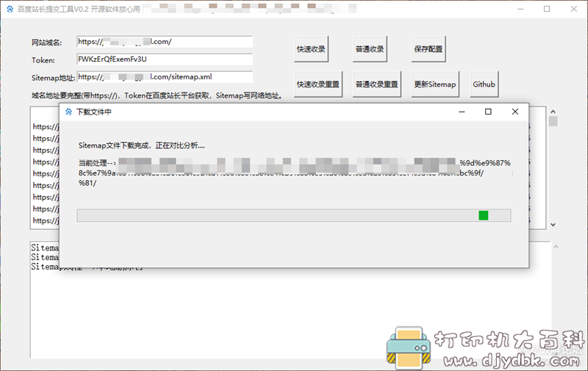Save settings with 保存配置 button

[x=429, y=48]
